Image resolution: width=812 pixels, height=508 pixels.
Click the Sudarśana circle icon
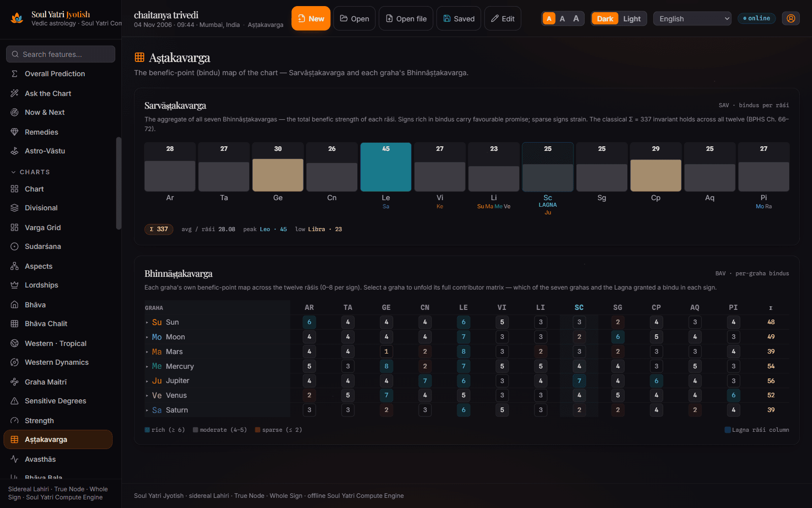(15, 246)
